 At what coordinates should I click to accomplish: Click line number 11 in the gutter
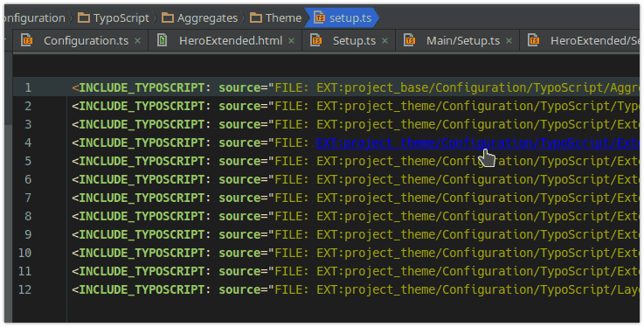[24, 271]
